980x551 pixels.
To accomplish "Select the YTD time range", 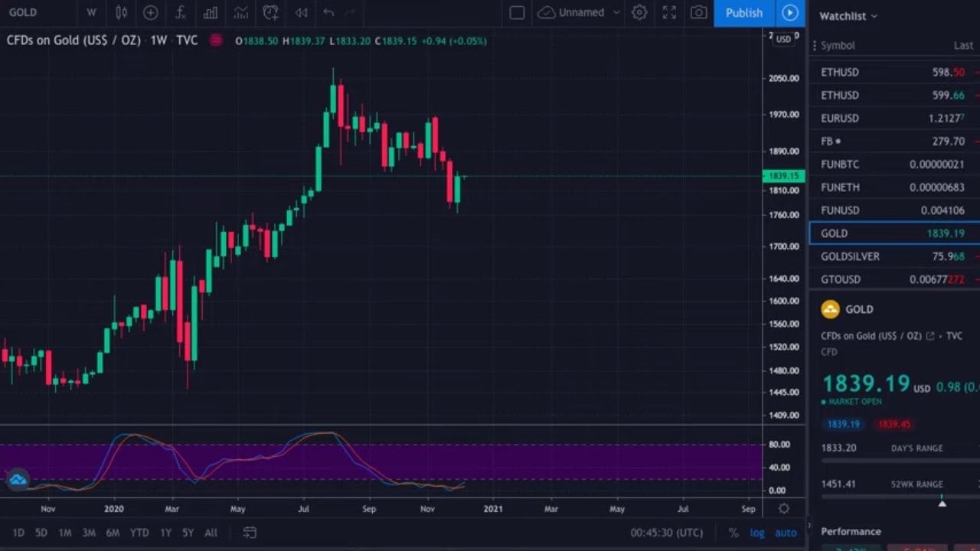I will 139,533.
